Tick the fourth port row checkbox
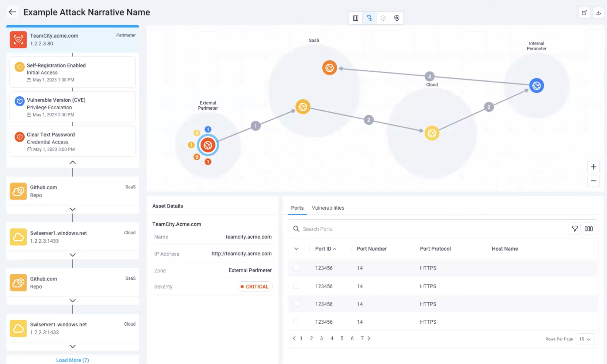This screenshot has width=607, height=364. click(296, 322)
